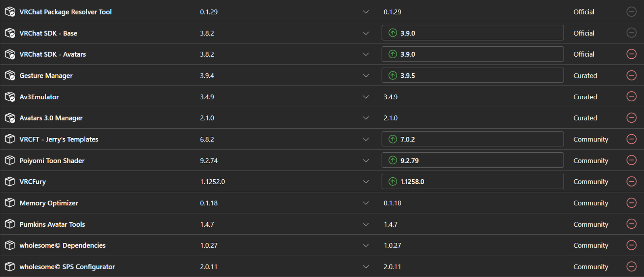This screenshot has height=277, width=644.
Task: Remove VRCFury from the project
Action: pyautogui.click(x=631, y=181)
